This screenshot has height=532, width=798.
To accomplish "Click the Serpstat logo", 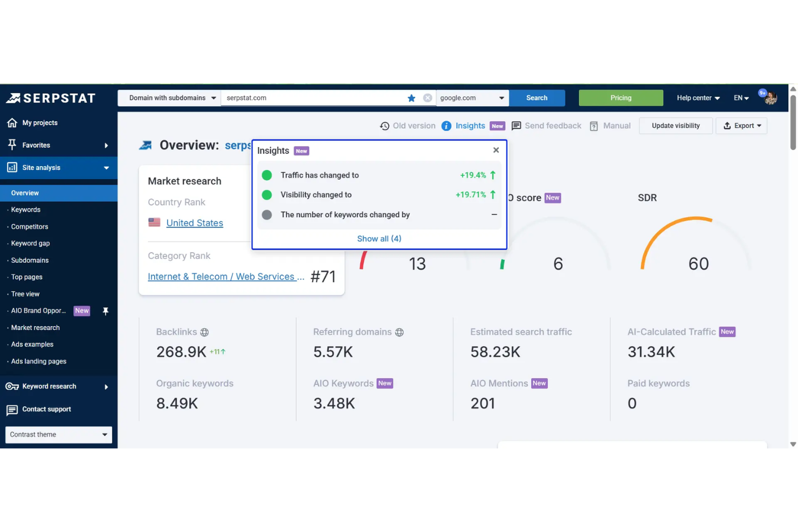I will click(x=51, y=98).
